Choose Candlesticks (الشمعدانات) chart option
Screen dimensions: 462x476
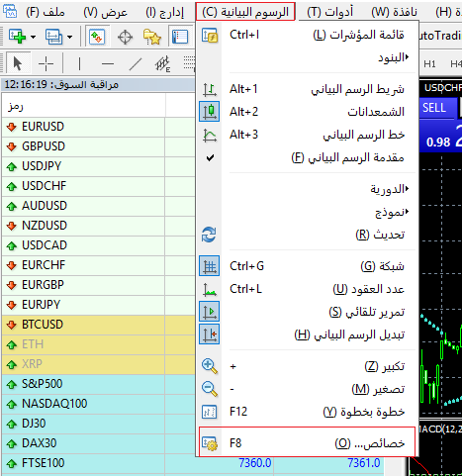point(308,112)
